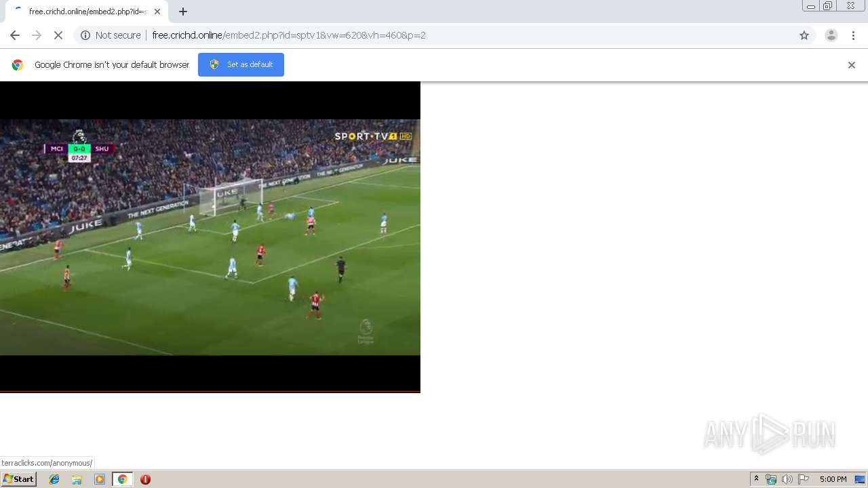The width and height of the screenshot is (868, 488).
Task: Click the red video progress bar
Action: coord(210,392)
